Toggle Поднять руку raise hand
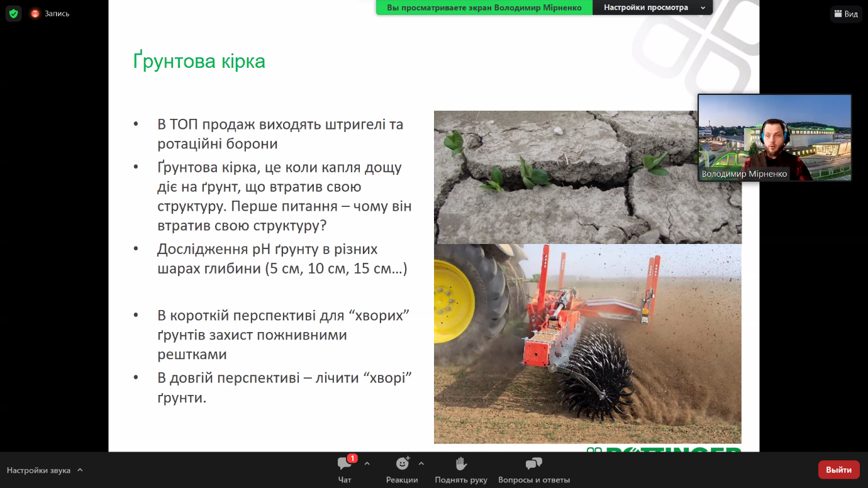Viewport: 868px width, 488px height. (x=461, y=470)
